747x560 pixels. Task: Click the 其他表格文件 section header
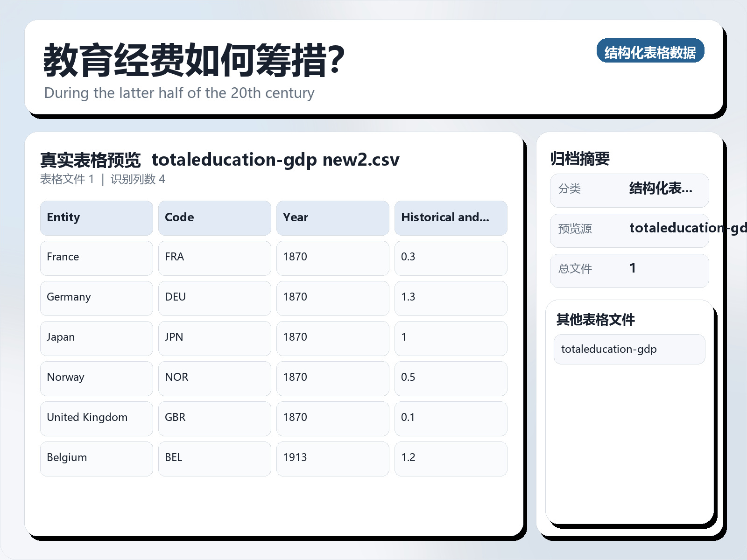click(x=596, y=320)
